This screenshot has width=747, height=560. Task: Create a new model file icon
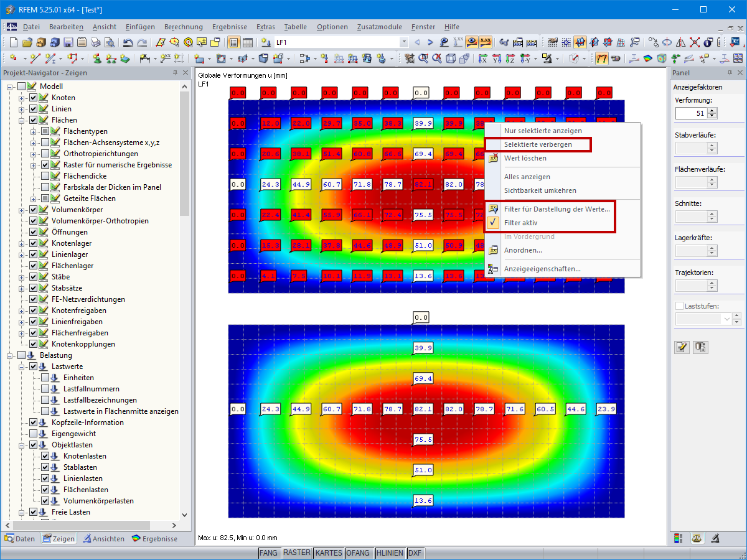coord(13,42)
